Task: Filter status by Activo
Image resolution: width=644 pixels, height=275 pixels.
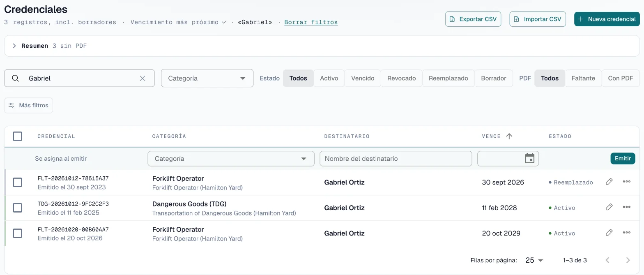Action: coord(329,78)
